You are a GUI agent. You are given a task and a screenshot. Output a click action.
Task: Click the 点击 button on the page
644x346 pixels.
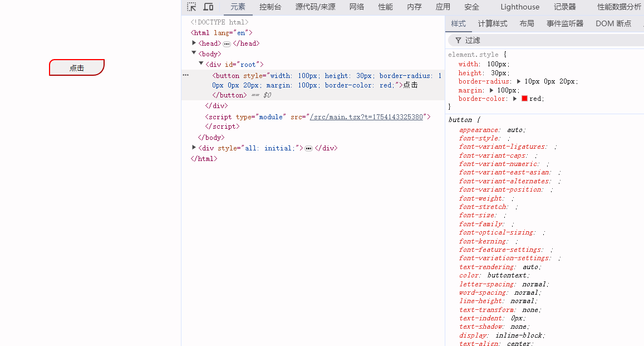pyautogui.click(x=77, y=67)
